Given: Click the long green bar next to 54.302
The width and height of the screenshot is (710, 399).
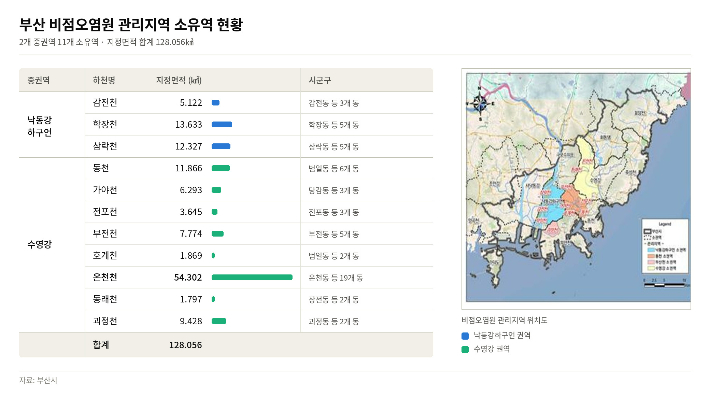Looking at the screenshot, I should [252, 277].
